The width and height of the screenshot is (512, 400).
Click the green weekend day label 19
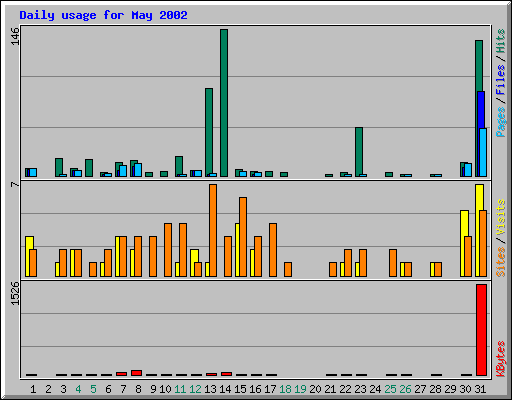point(300,389)
